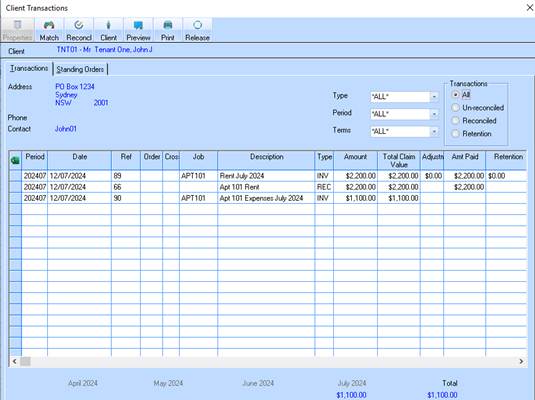535x400 pixels.
Task: Select the Rent July 2024 invoice row
Action: click(268, 176)
